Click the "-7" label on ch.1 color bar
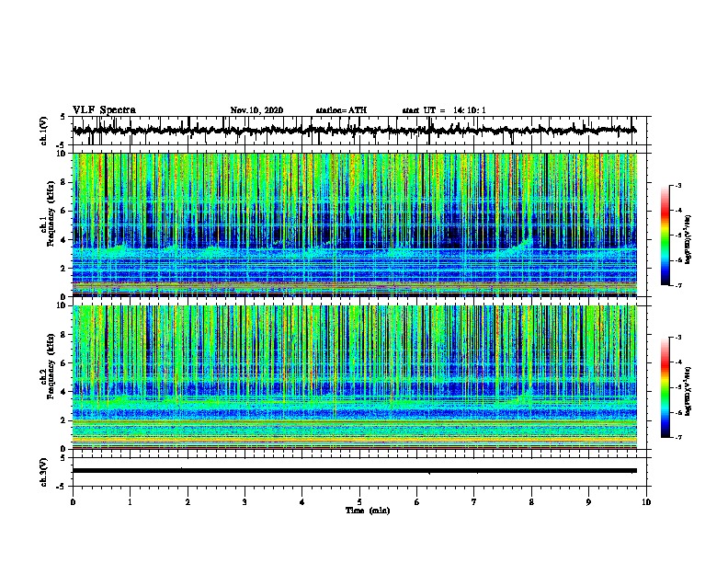 [x=678, y=286]
